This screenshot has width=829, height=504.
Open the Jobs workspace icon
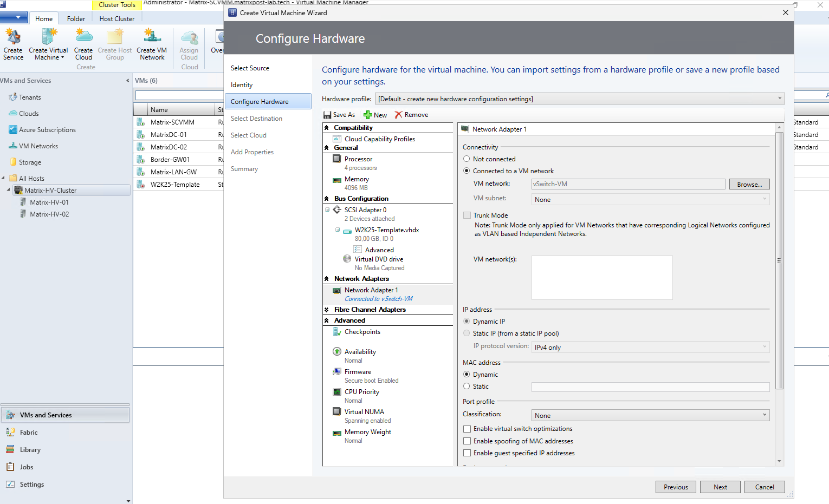pyautogui.click(x=10, y=467)
